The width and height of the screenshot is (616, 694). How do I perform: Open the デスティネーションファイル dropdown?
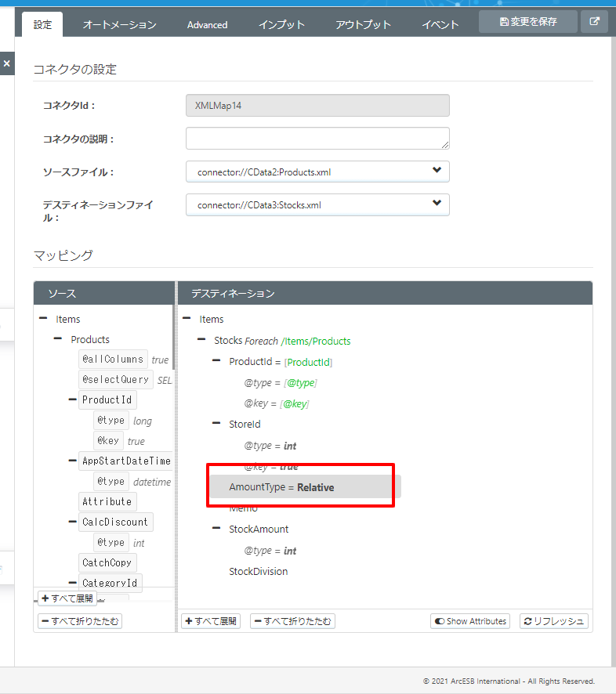coord(317,204)
